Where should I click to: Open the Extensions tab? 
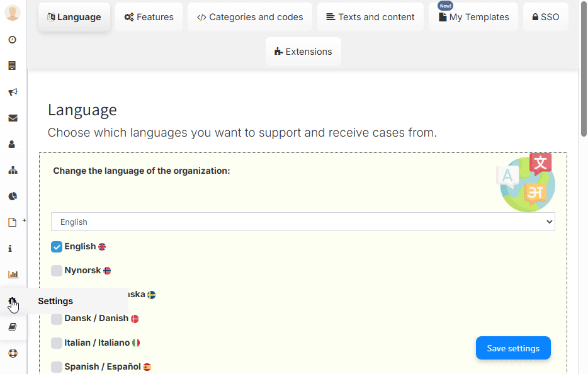(x=303, y=52)
